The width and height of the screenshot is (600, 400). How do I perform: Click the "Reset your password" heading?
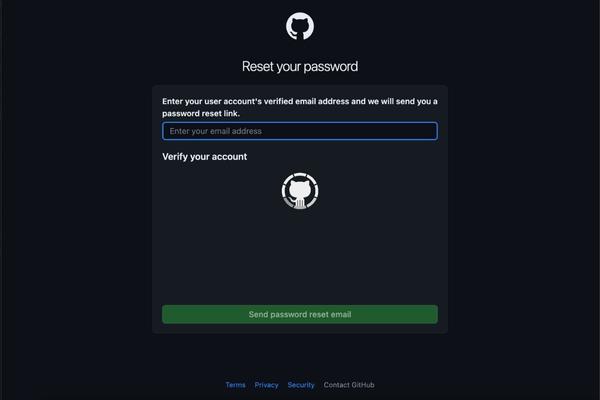(x=300, y=66)
